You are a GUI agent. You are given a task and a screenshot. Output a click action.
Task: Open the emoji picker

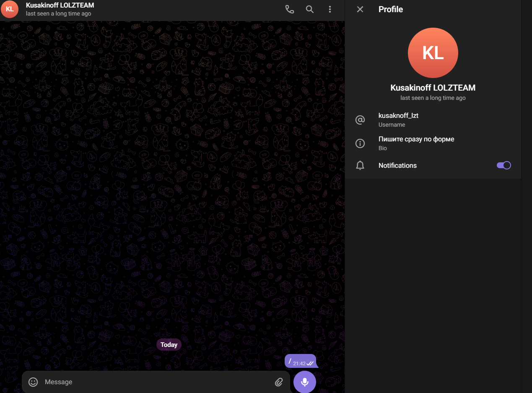[x=33, y=382]
